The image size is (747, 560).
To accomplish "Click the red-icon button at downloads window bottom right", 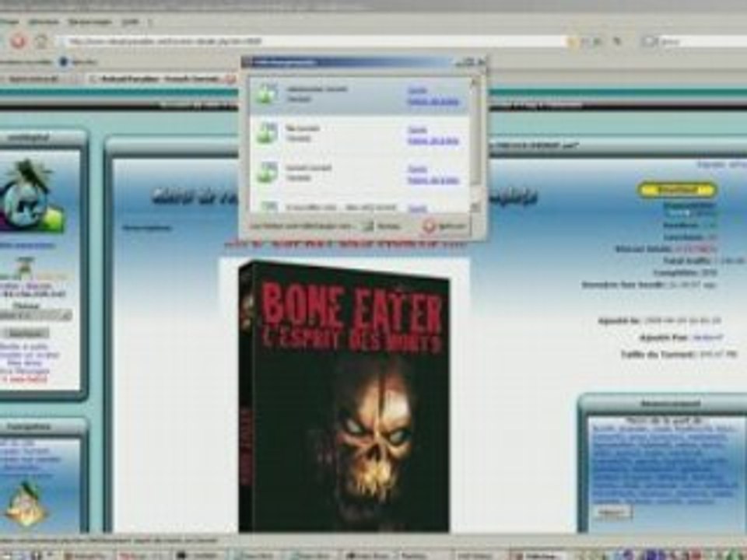I will [x=444, y=226].
